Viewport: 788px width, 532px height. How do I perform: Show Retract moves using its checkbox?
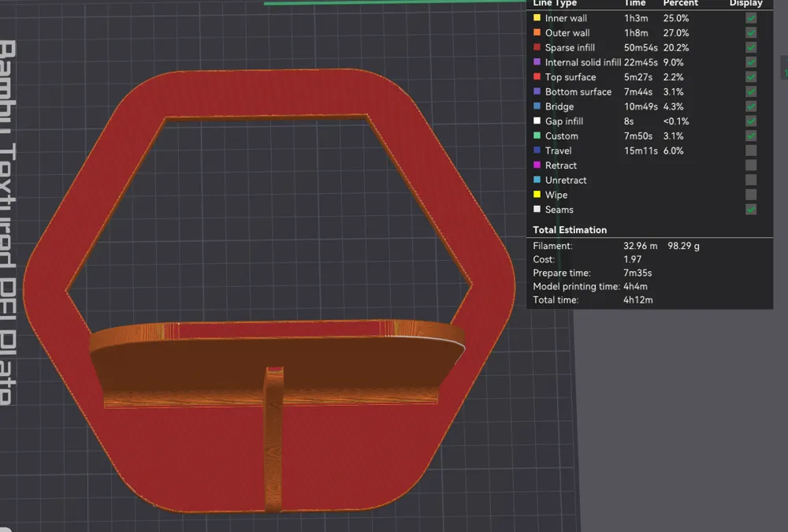(x=751, y=166)
